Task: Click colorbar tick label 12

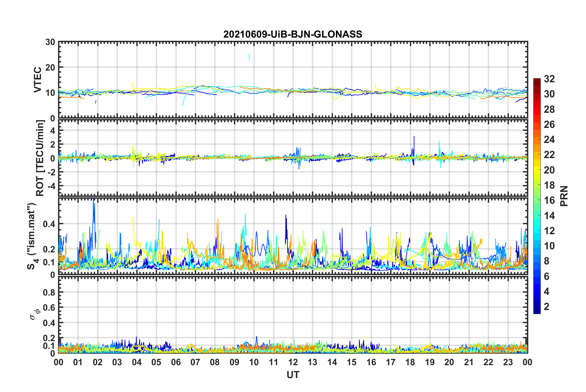Action: point(549,231)
